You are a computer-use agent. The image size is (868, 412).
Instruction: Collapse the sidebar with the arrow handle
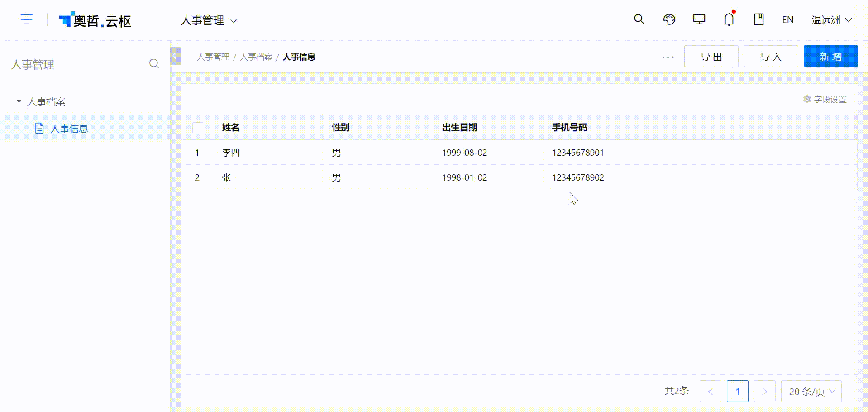pyautogui.click(x=175, y=56)
